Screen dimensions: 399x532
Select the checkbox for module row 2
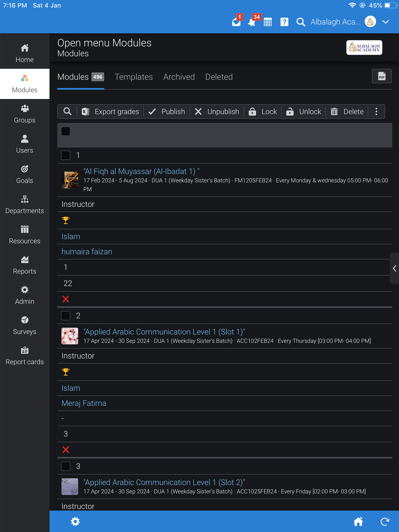66,316
